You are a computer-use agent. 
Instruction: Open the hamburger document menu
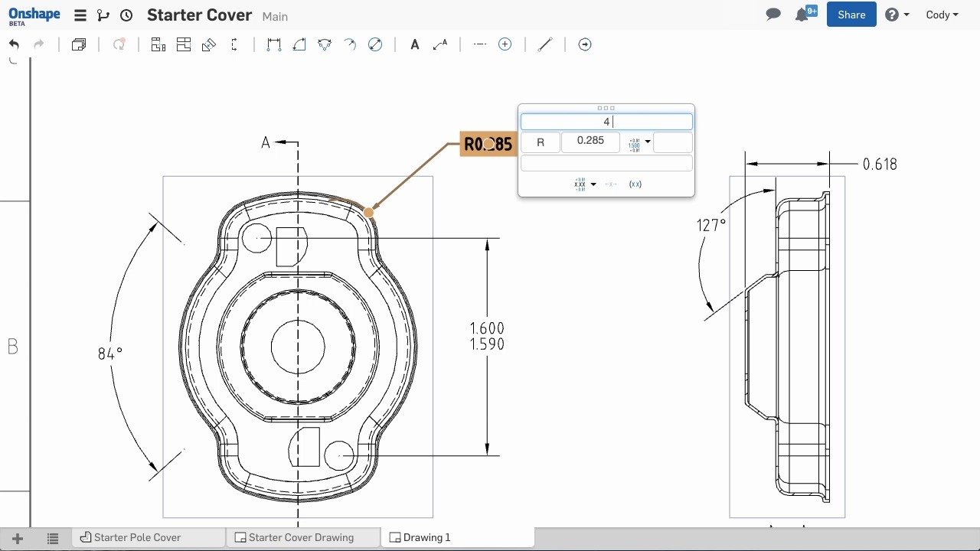(x=80, y=15)
